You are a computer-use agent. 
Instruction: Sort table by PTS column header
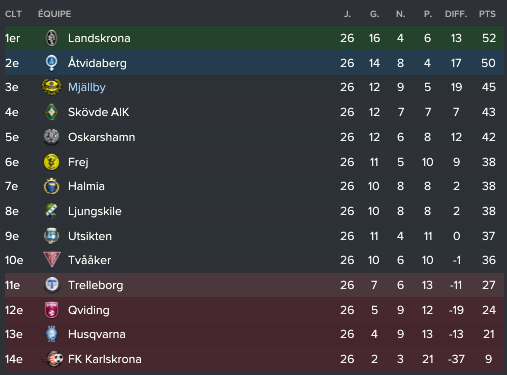click(x=487, y=14)
